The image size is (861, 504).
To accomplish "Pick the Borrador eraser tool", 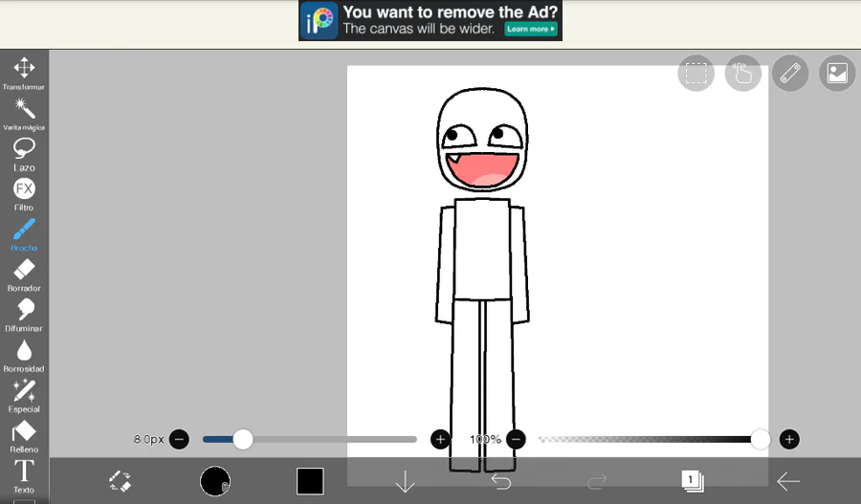I will tap(24, 275).
